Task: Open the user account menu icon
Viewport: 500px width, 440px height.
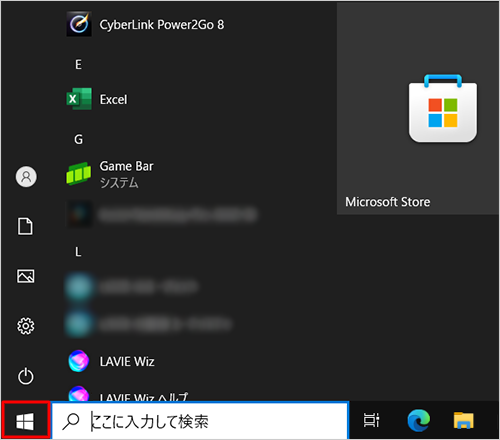Action: pyautogui.click(x=26, y=177)
